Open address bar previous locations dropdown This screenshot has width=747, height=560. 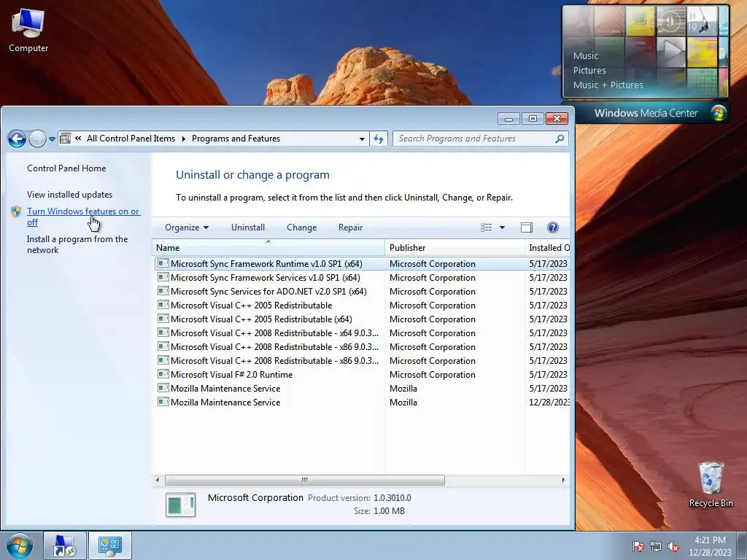click(x=362, y=139)
